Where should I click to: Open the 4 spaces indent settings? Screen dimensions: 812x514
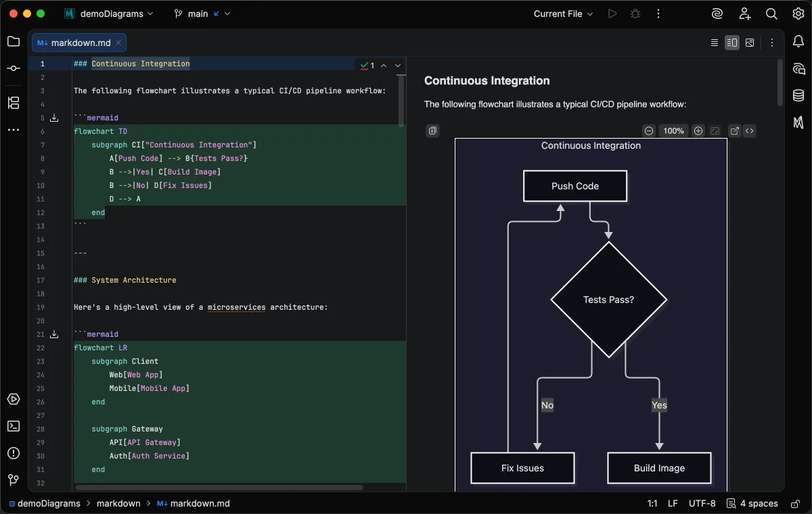[752, 503]
